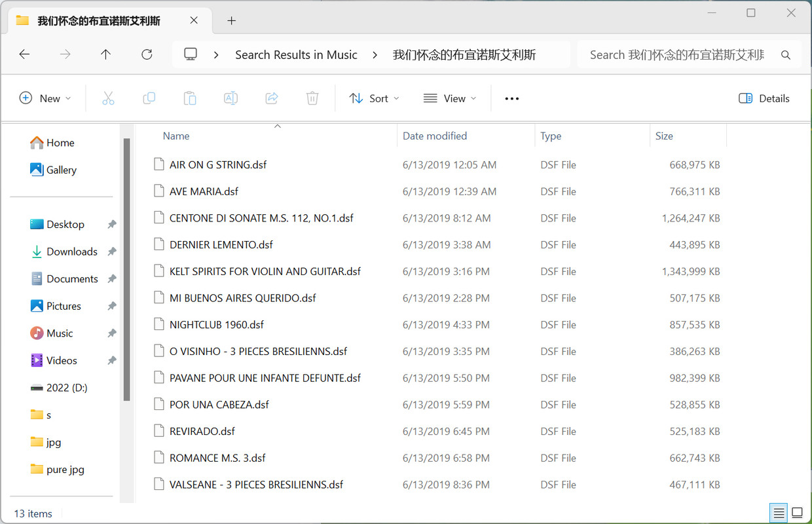Select AIR ON G STRING.dsf
This screenshot has height=524, width=812.
218,165
